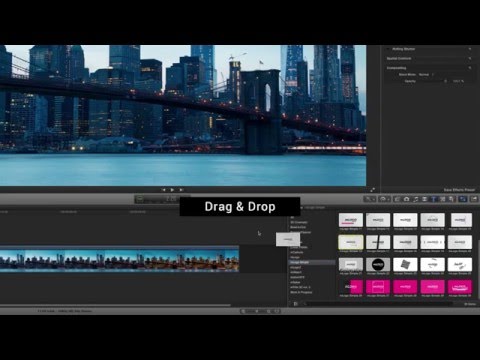Select the mTitle 3D vol. 2 category
The height and width of the screenshot is (360, 480).
point(300,287)
